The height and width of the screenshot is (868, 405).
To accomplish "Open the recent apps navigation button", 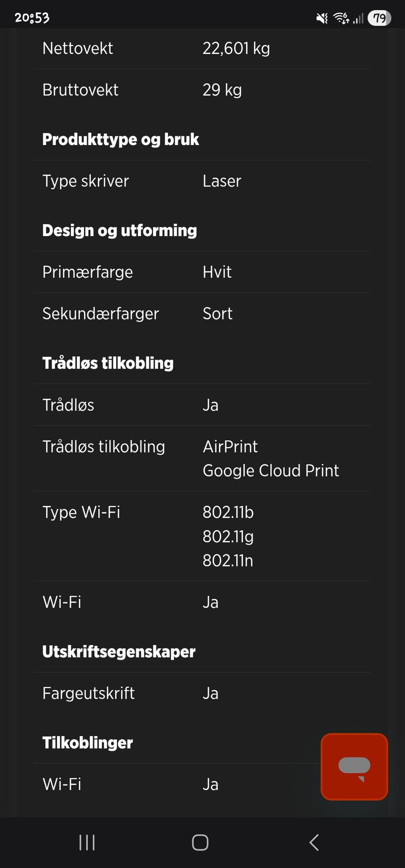I will 87,843.
